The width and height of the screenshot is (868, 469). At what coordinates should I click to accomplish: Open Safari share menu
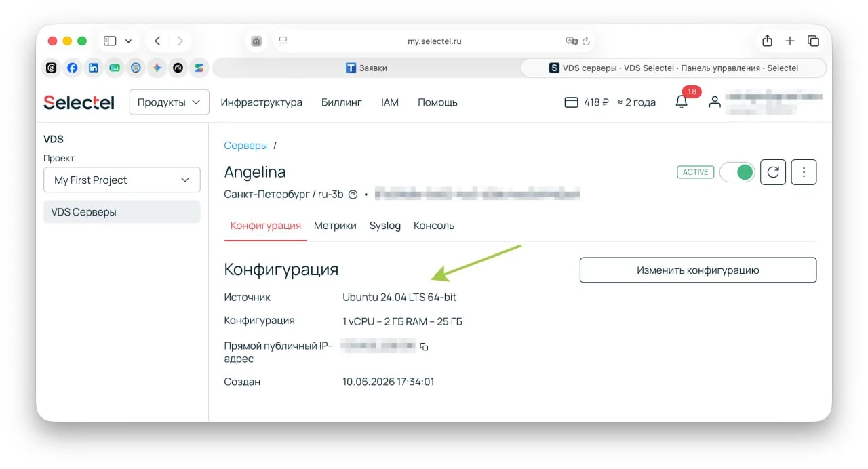coord(767,41)
